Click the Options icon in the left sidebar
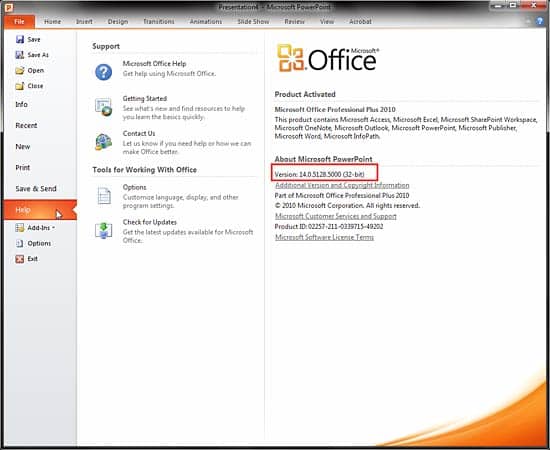The height and width of the screenshot is (450, 550). [x=20, y=243]
